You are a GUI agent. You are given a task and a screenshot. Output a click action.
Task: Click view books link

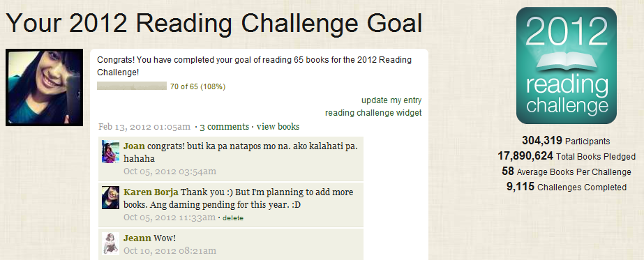tap(278, 127)
